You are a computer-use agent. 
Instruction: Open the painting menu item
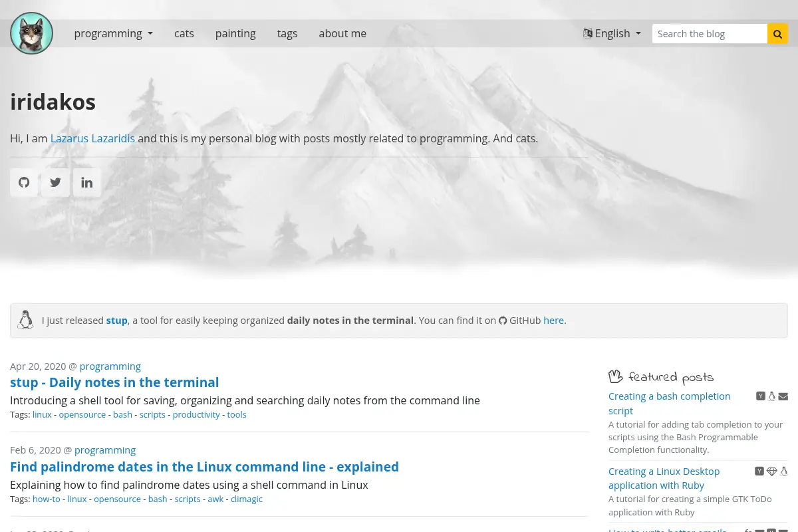pyautogui.click(x=235, y=33)
